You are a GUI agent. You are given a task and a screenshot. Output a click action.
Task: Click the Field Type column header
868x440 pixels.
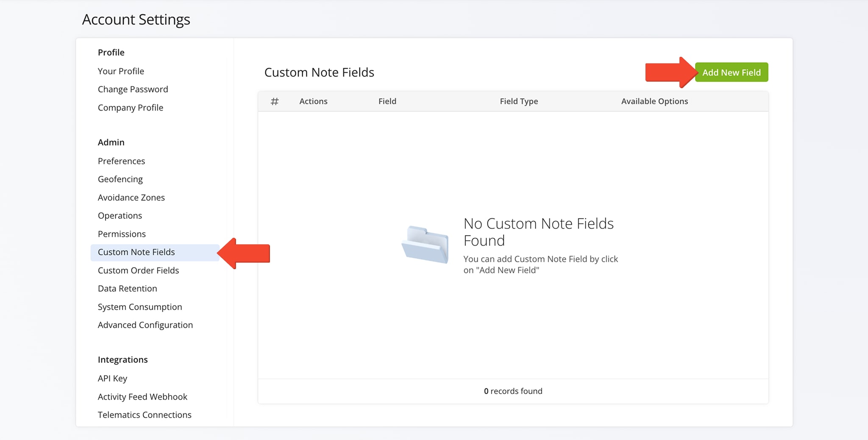pyautogui.click(x=519, y=101)
